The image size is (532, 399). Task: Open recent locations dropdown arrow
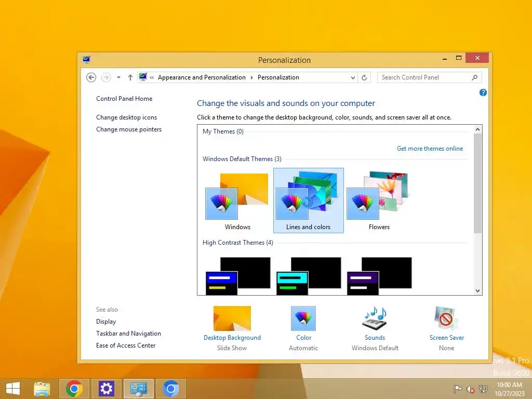pos(118,77)
